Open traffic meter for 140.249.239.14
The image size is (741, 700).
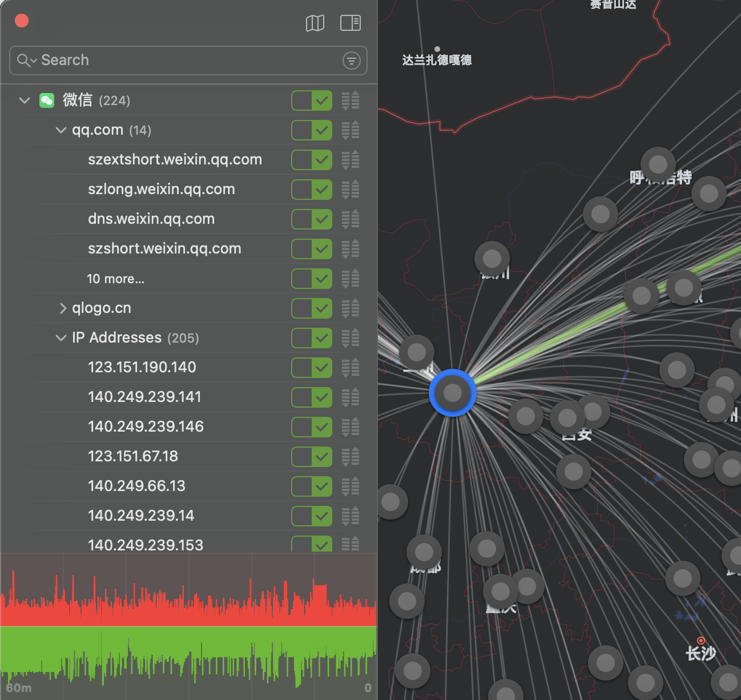351,516
